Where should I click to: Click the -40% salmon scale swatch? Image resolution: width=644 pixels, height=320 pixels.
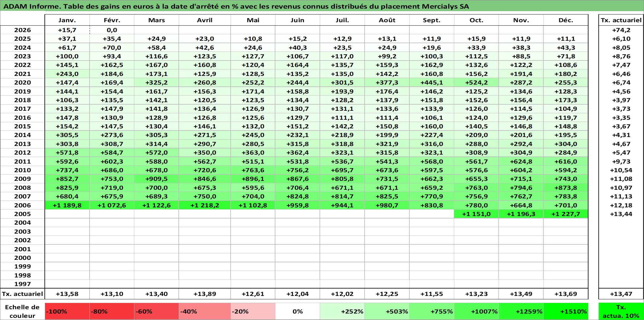pos(205,311)
